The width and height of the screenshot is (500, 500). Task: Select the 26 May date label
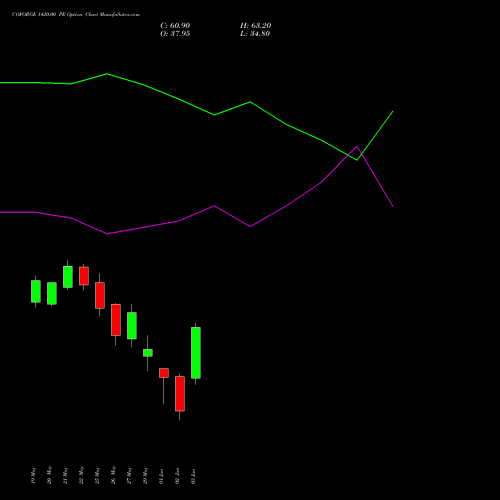[113, 475]
